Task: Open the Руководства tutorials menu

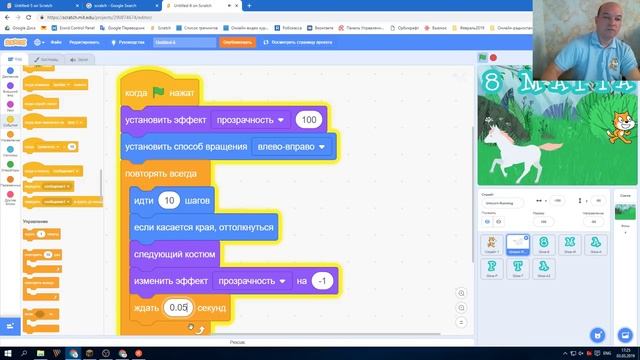Action: [x=128, y=42]
